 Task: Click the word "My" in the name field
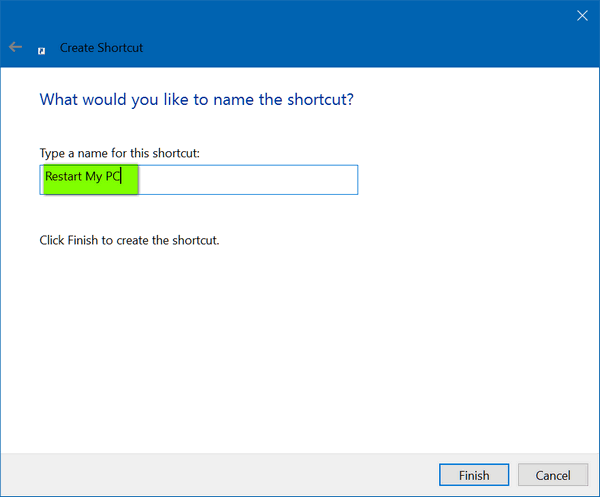[x=94, y=177]
